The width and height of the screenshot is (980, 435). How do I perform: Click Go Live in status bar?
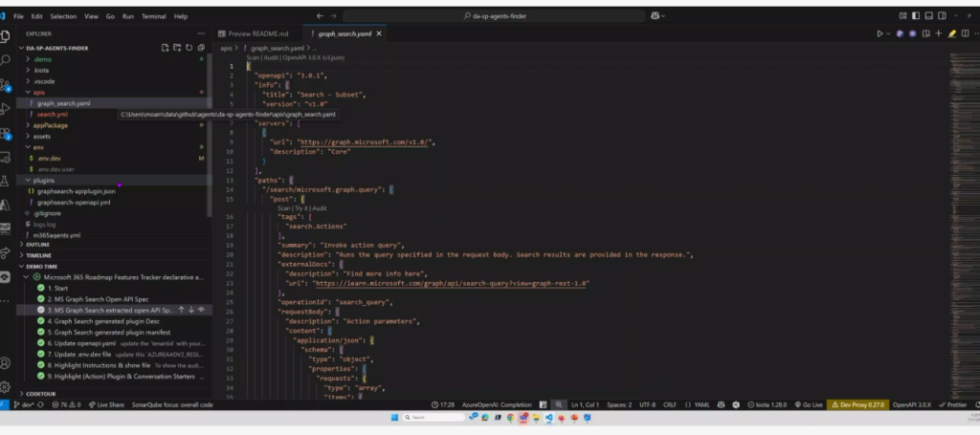[808, 404]
